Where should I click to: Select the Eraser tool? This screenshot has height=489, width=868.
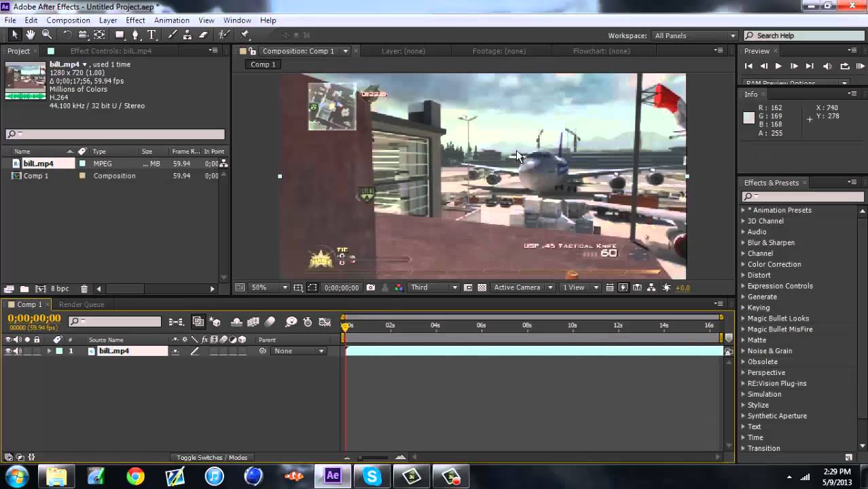click(203, 35)
